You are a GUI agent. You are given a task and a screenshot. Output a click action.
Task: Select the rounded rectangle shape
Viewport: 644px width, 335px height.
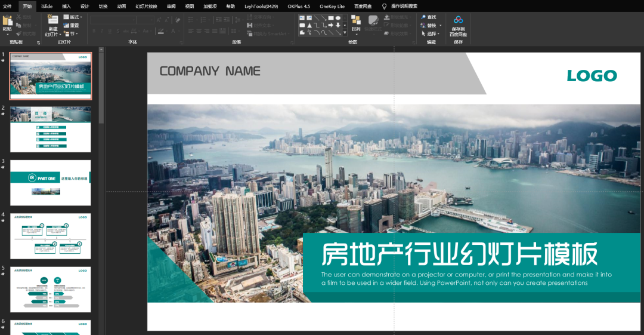coord(302,25)
